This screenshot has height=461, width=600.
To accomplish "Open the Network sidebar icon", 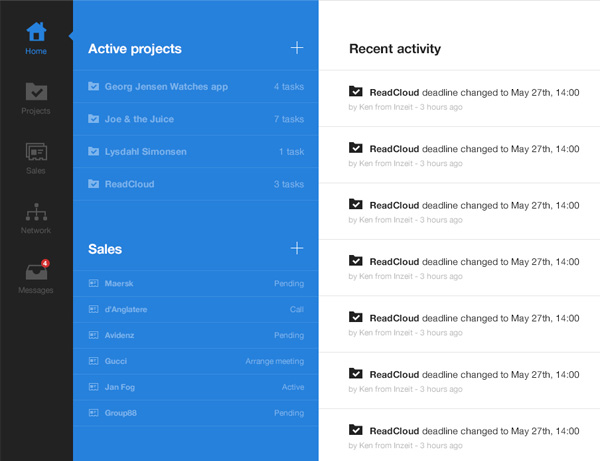I will pyautogui.click(x=36, y=217).
